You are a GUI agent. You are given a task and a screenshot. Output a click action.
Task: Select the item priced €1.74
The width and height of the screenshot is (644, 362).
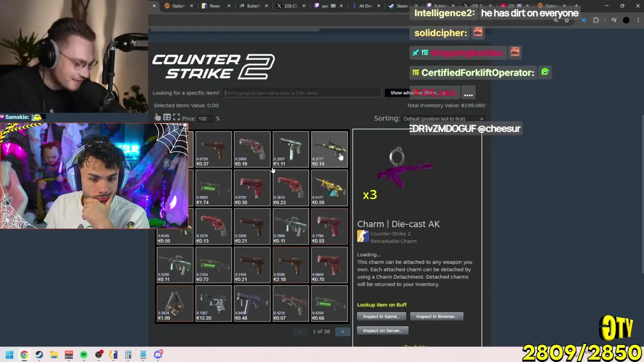tap(213, 188)
